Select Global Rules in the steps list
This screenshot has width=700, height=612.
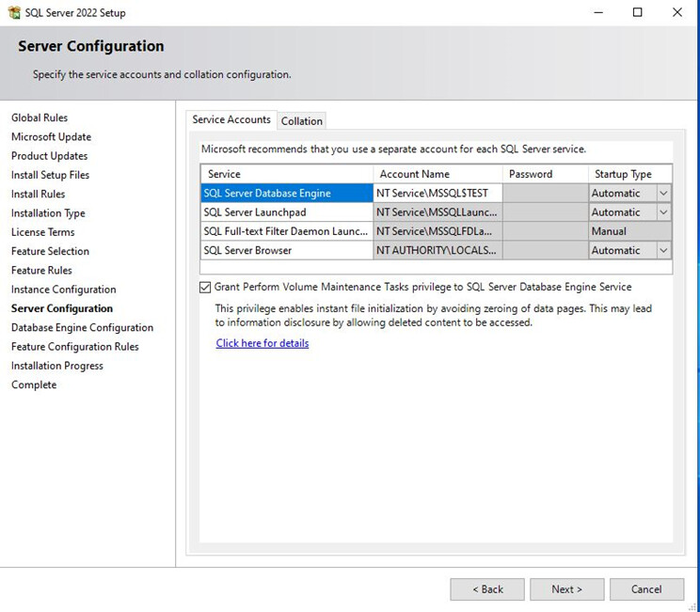(40, 118)
